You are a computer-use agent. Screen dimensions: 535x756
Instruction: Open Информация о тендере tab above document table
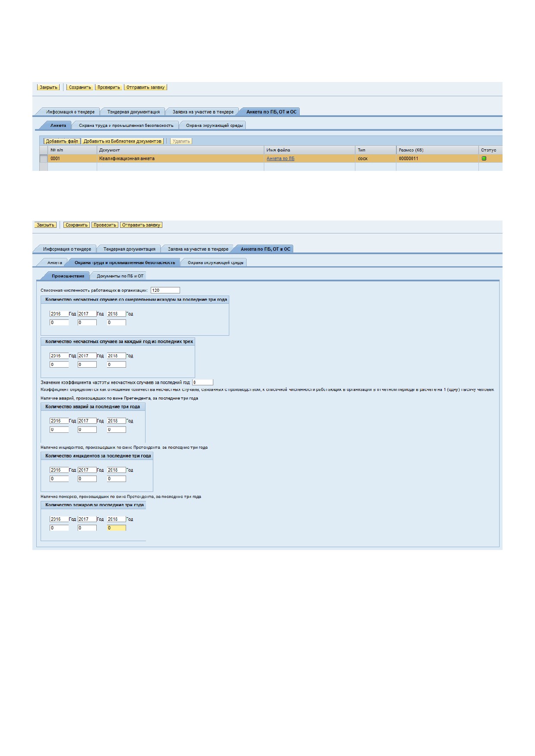coord(70,112)
